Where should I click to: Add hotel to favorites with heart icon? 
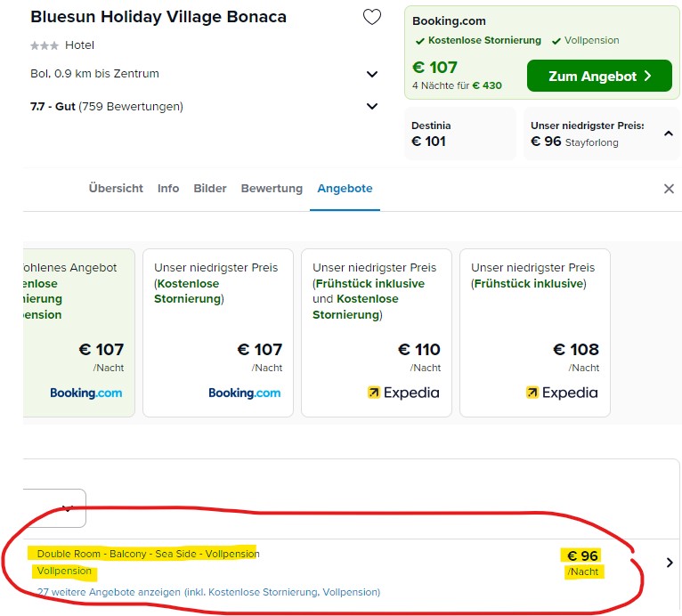point(372,18)
